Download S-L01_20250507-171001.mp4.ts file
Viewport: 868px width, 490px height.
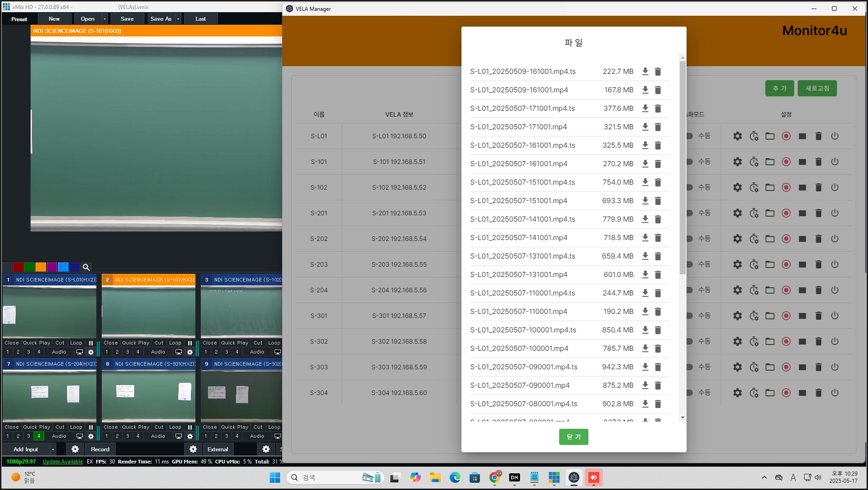[645, 109]
